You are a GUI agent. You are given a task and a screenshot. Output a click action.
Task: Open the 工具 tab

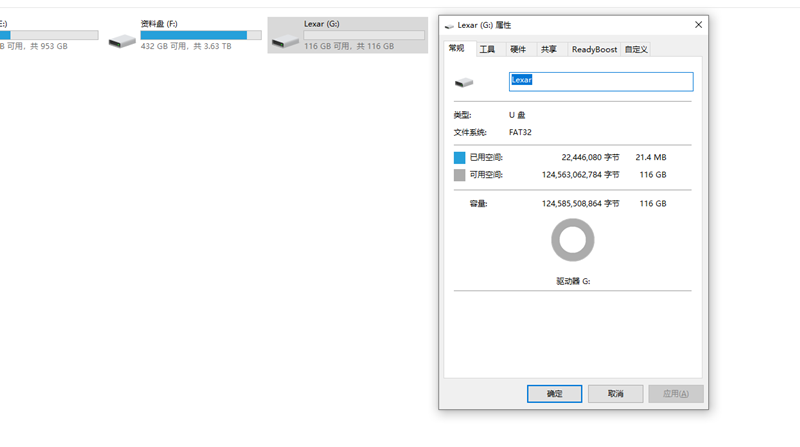click(x=487, y=49)
